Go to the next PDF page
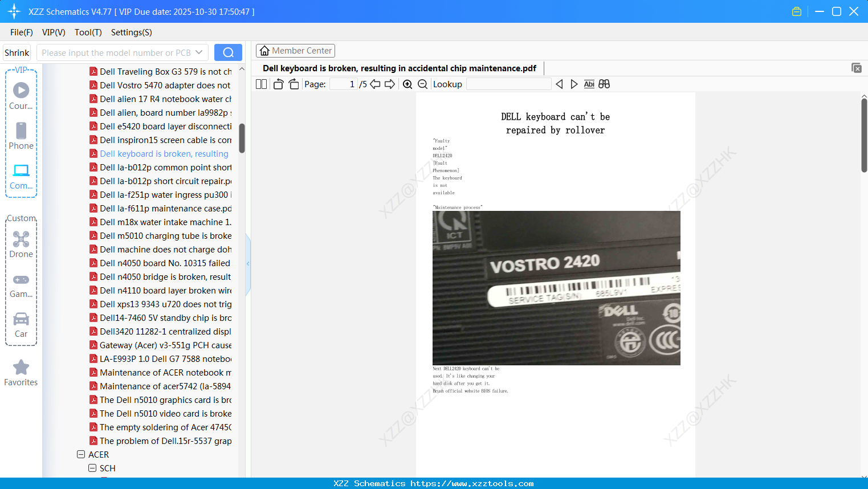The height and width of the screenshot is (489, 868). 390,84
